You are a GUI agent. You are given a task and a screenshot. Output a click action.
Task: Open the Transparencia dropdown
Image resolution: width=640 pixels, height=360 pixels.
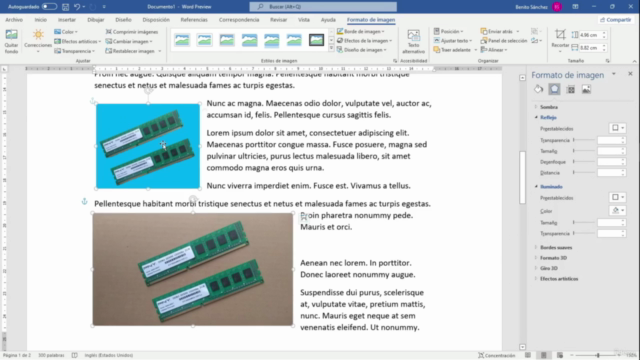click(75, 51)
